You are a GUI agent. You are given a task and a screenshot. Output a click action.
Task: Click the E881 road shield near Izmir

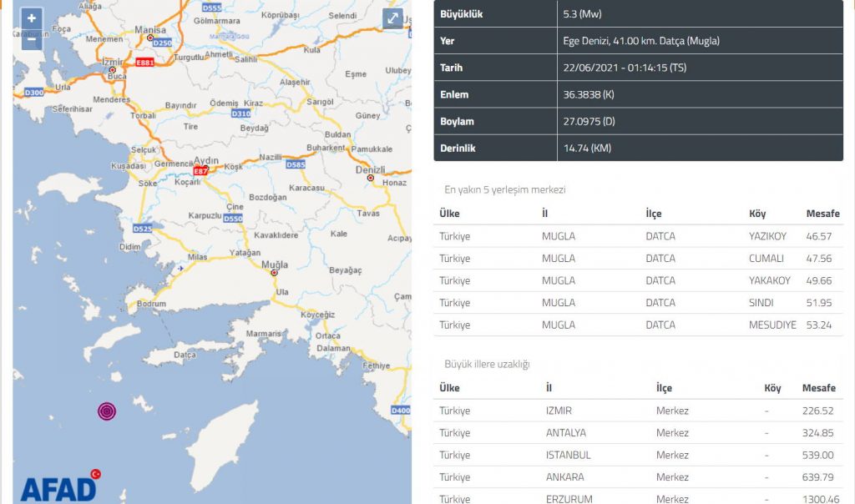pos(145,62)
